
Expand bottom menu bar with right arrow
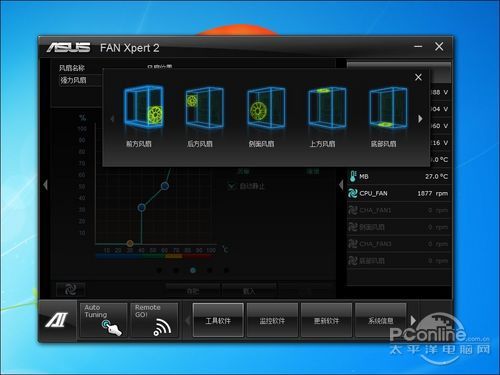tap(413, 320)
